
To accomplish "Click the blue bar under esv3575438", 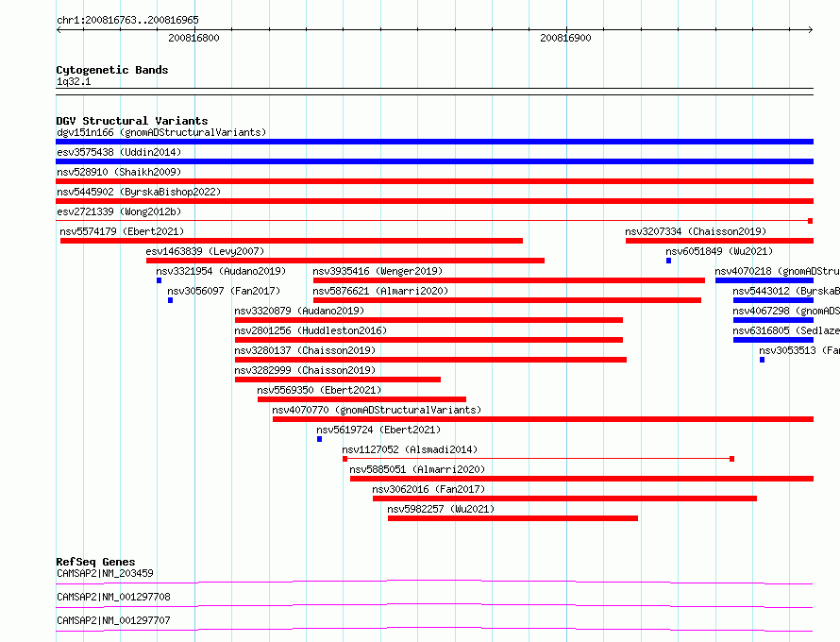I will pos(434,161).
